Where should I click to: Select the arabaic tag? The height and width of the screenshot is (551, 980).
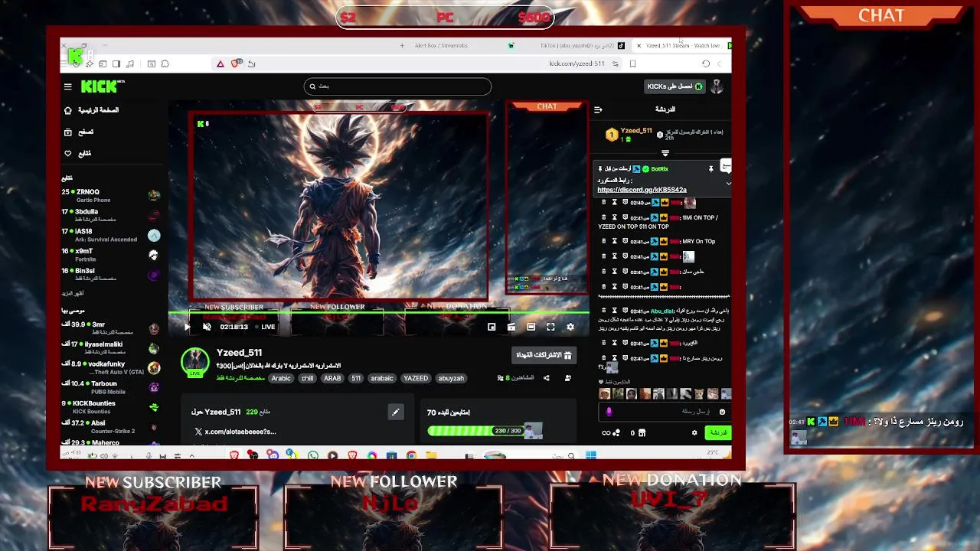coord(382,378)
